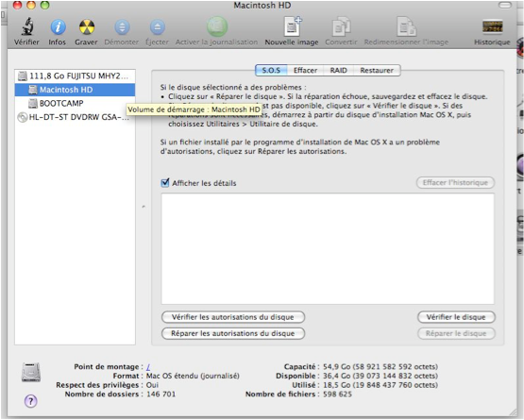This screenshot has width=524, height=420.
Task: Click the Capacité value 54,9 Go
Action: pos(380,367)
